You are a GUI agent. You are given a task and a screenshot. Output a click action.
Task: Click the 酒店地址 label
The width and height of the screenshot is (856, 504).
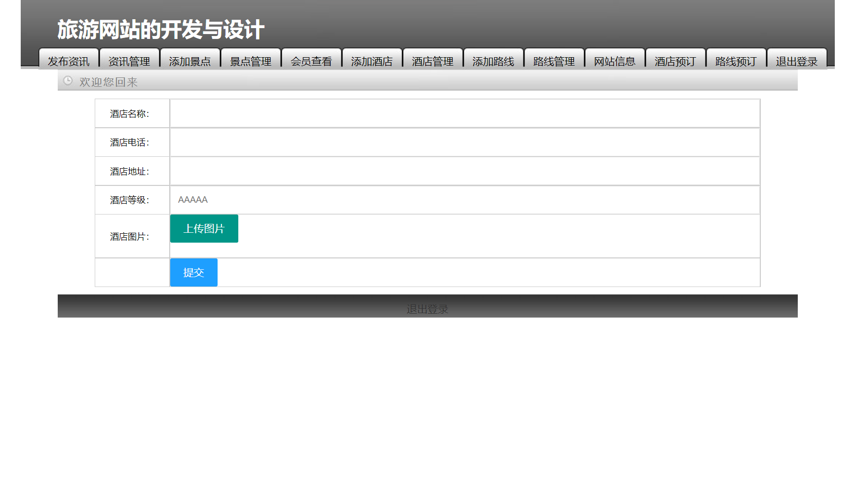[129, 172]
